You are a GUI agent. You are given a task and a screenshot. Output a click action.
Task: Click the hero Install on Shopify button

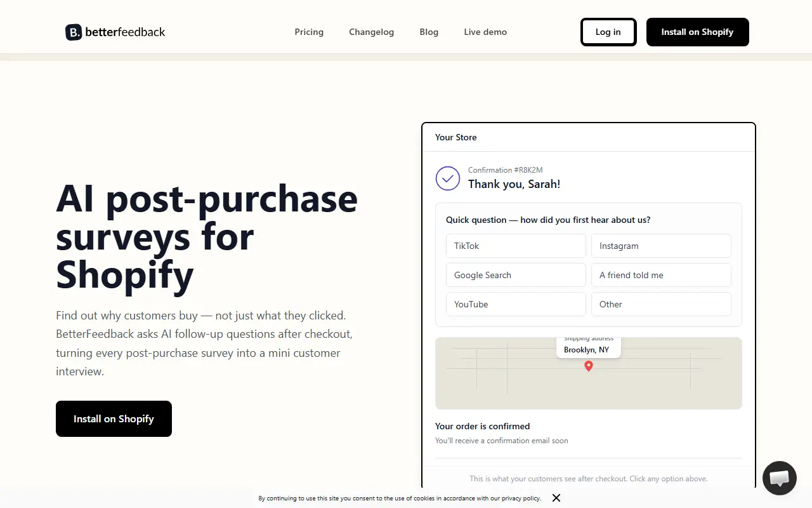pos(114,418)
